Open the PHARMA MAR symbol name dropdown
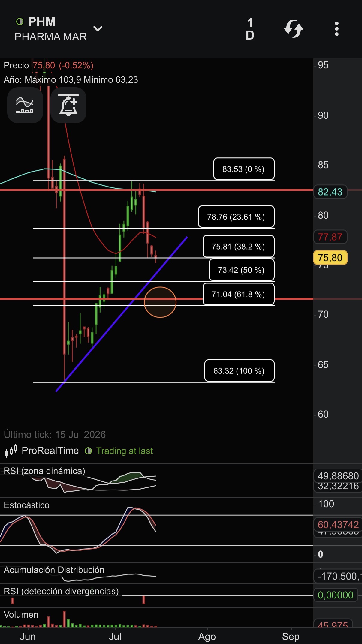Screen dimensions: 362x644 click(51, 37)
